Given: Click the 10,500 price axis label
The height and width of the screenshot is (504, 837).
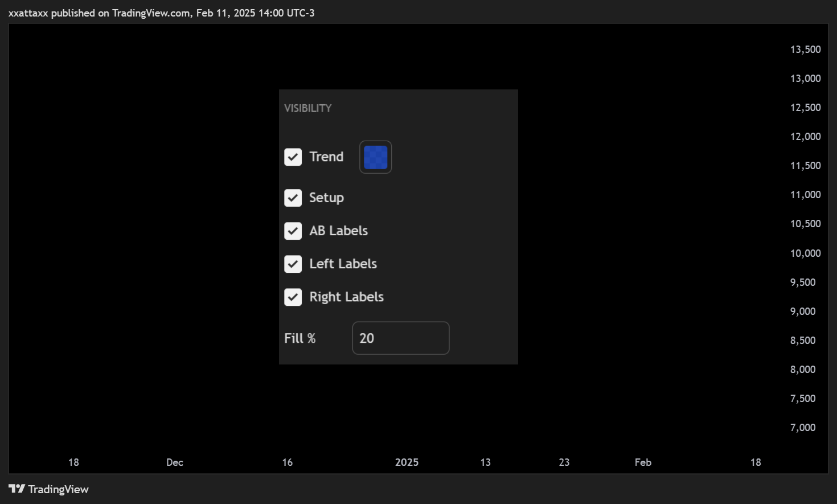Looking at the screenshot, I should click(805, 224).
